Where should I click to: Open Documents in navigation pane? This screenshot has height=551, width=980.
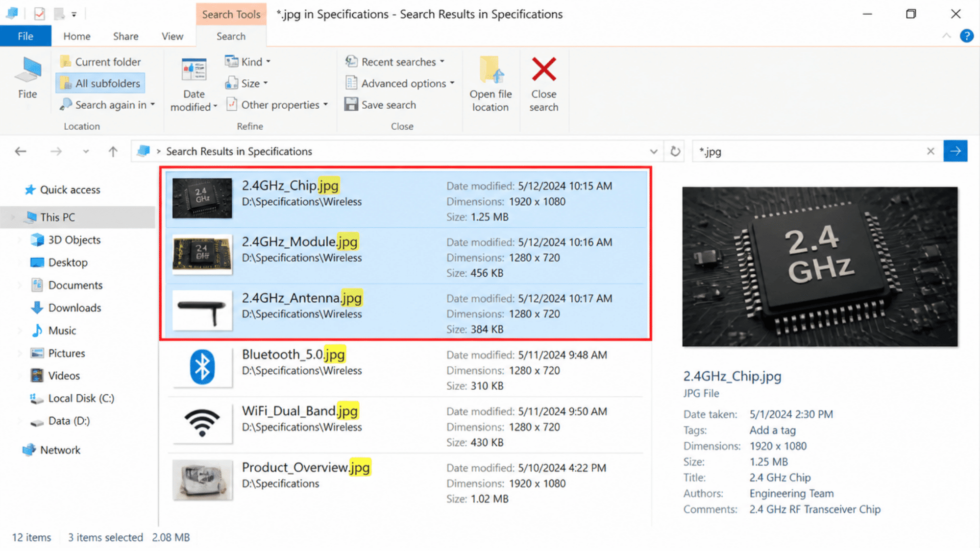pyautogui.click(x=67, y=285)
